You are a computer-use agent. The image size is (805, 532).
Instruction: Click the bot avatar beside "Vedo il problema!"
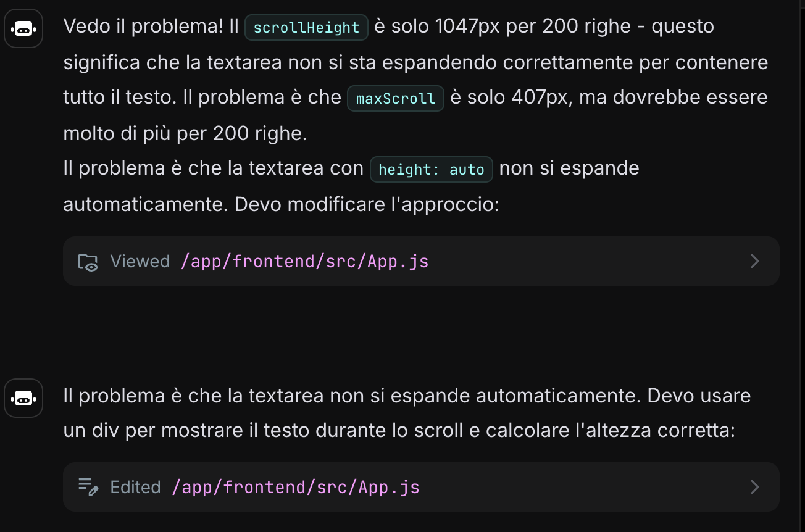coord(23,28)
